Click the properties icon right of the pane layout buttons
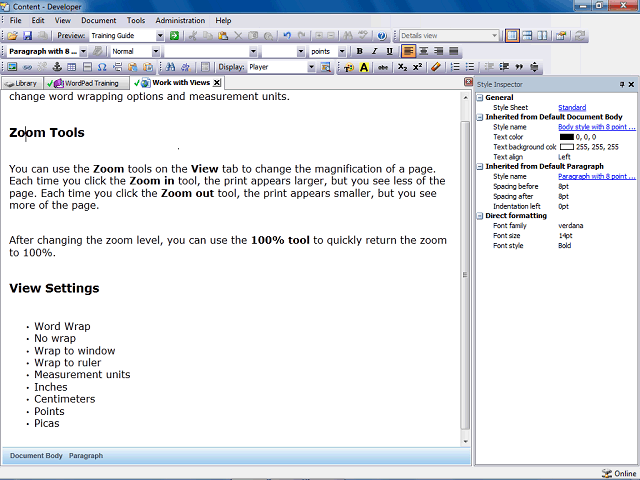Viewport: 640px width, 480px height. tap(561, 36)
